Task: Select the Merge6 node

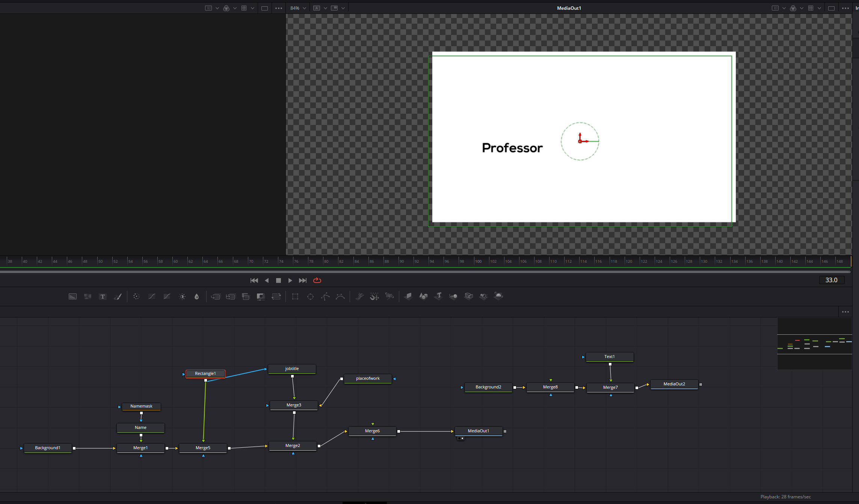Action: click(x=372, y=431)
